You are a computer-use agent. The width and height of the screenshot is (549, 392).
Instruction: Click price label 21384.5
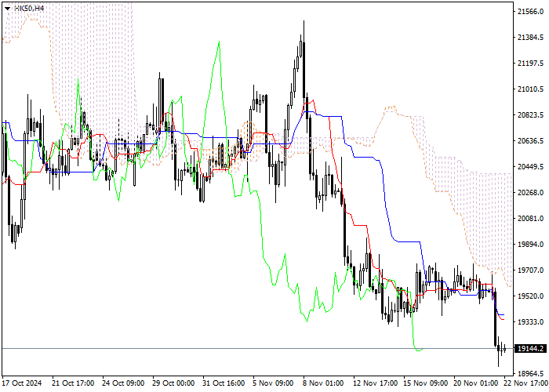(x=530, y=38)
